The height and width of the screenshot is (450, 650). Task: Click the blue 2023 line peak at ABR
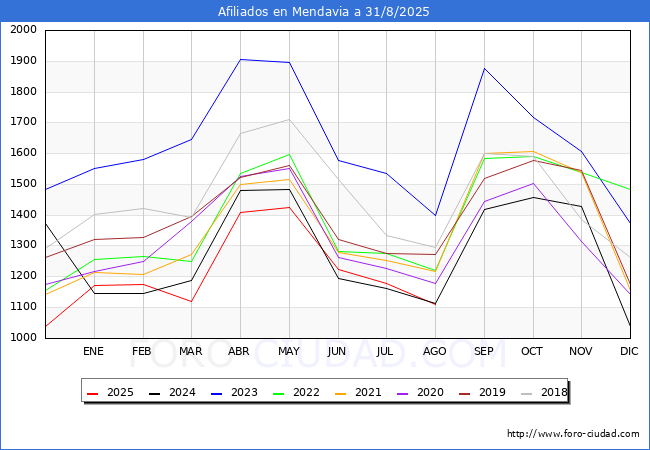(x=240, y=59)
